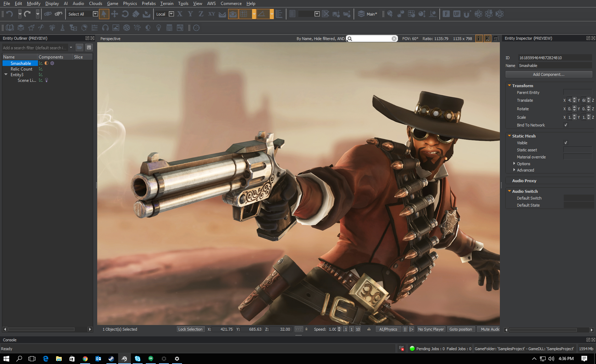Click the Link objects chain icon
Image resolution: width=596 pixels, height=364 pixels.
point(48,14)
